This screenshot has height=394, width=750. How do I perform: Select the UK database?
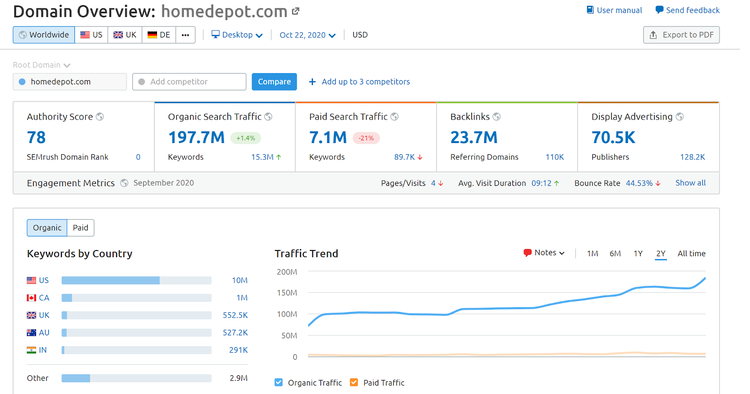125,35
